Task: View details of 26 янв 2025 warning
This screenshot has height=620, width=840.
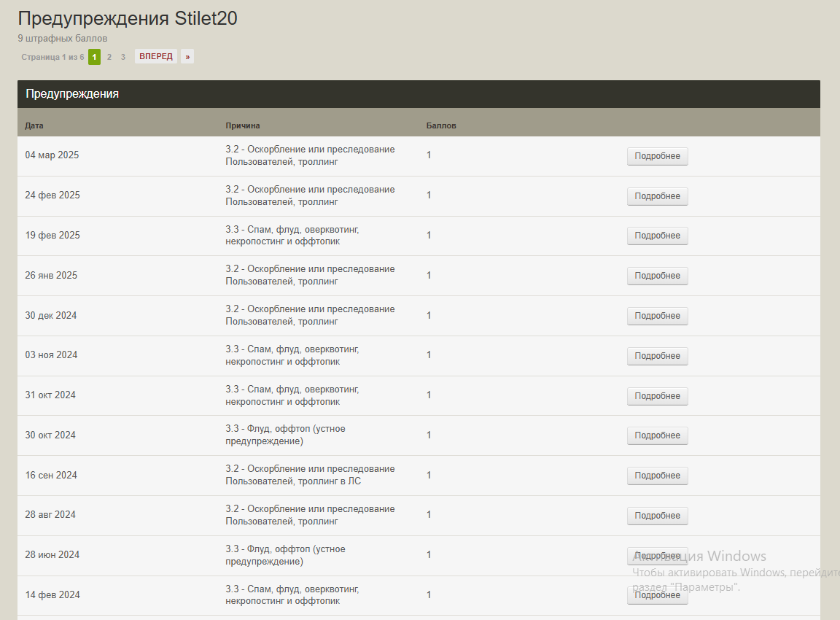Action: tap(657, 276)
